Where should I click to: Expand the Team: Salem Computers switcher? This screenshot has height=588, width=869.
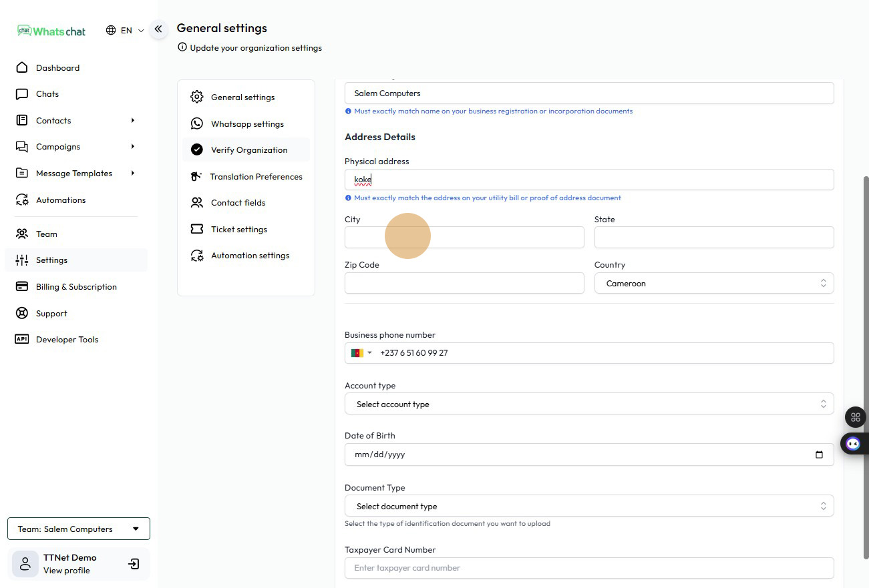pyautogui.click(x=79, y=529)
